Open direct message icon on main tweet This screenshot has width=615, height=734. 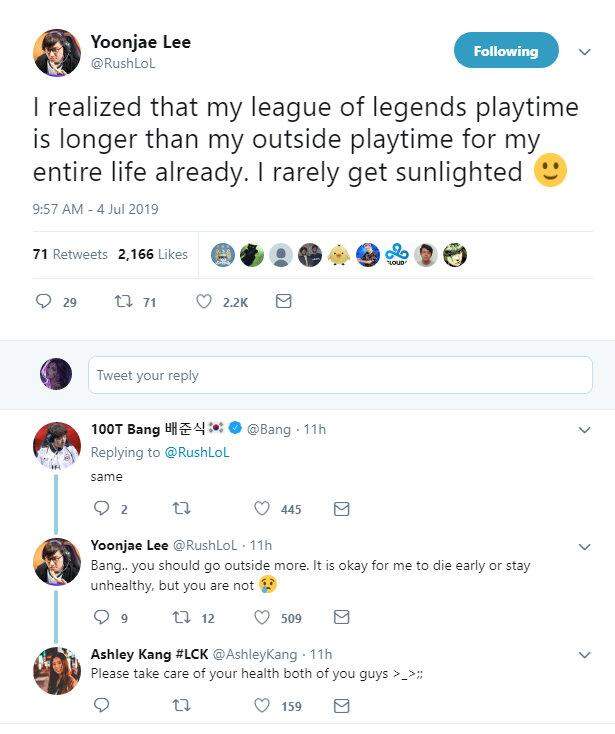point(283,300)
